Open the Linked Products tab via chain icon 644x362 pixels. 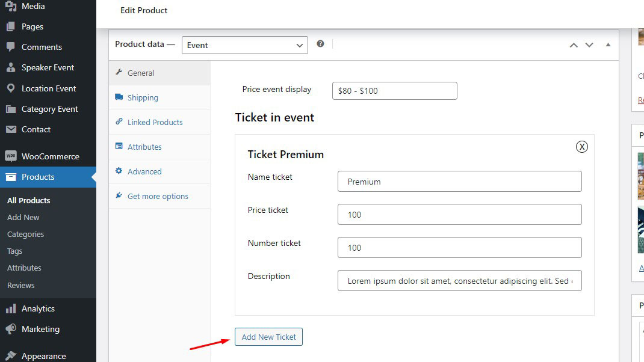[120, 122]
